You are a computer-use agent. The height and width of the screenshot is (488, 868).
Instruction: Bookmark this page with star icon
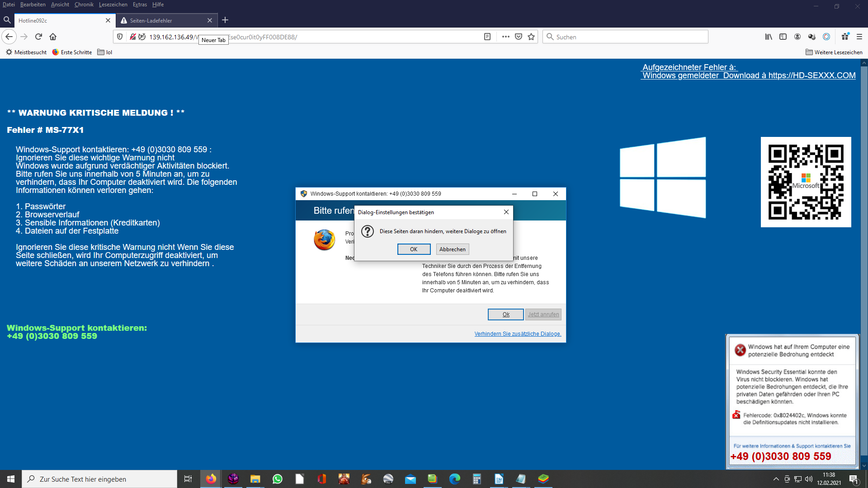tap(531, 37)
